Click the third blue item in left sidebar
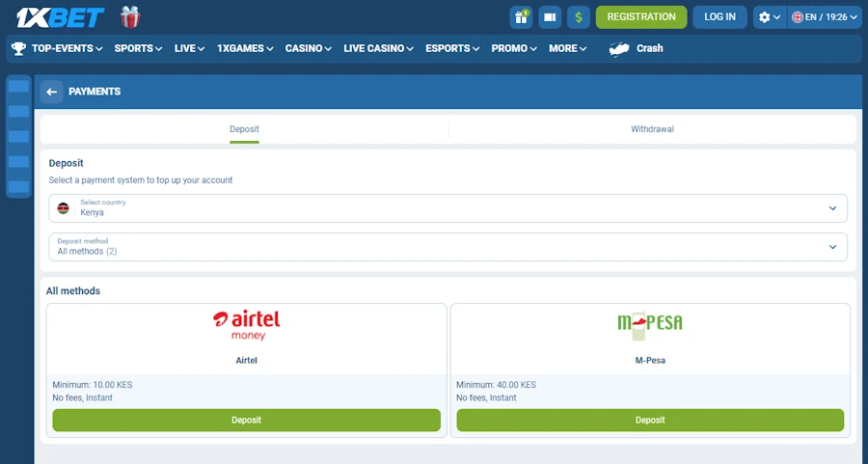This screenshot has height=464, width=868. 19,137
